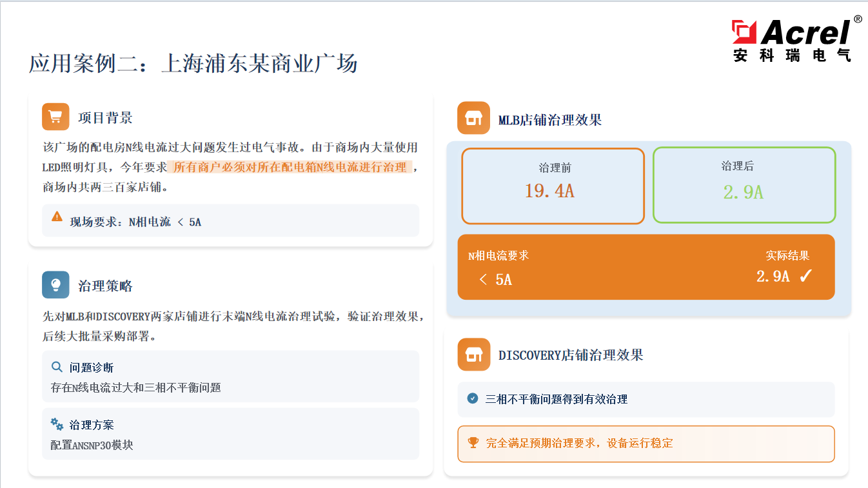Image resolution: width=868 pixels, height=488 pixels.
Task: Select the 治理后 2.9A card
Action: tap(744, 185)
